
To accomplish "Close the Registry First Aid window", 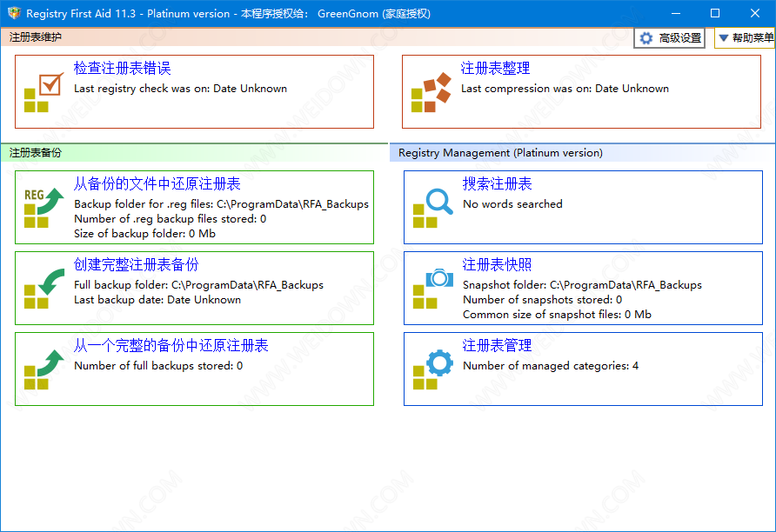I will pos(755,13).
